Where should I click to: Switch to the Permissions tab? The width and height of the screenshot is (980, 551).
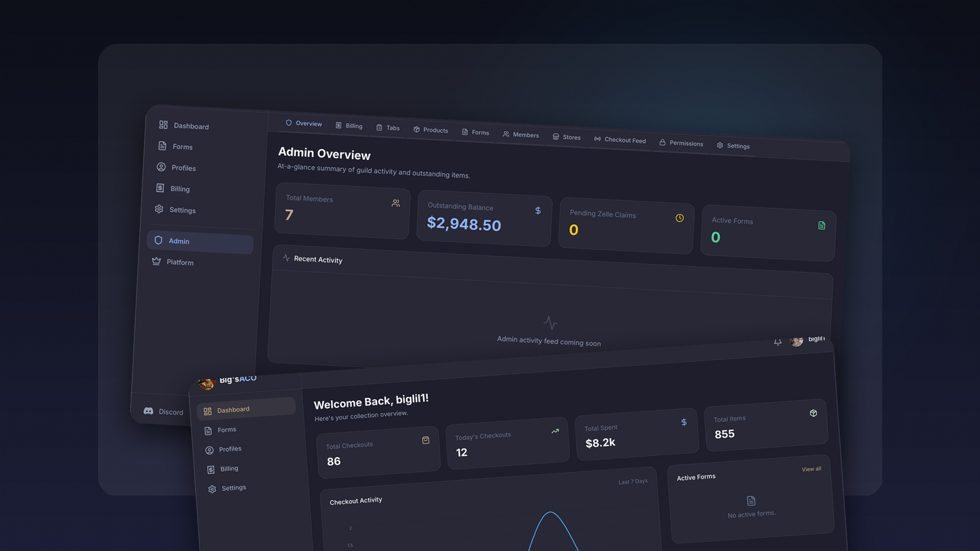[681, 143]
